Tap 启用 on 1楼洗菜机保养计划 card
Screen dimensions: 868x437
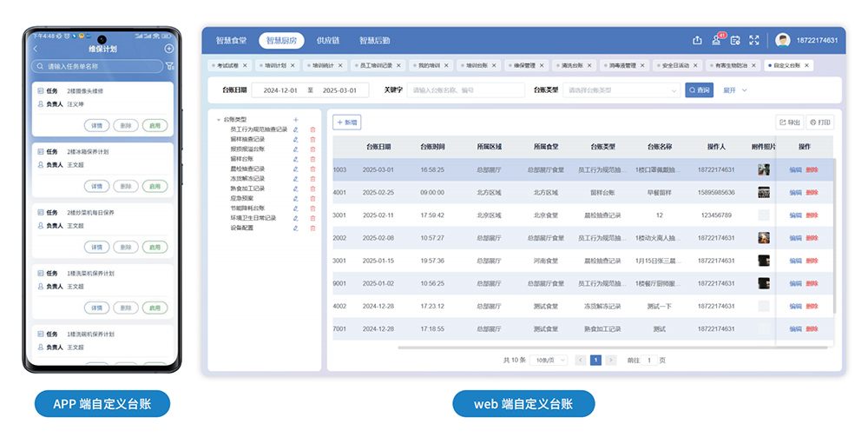[x=155, y=308]
